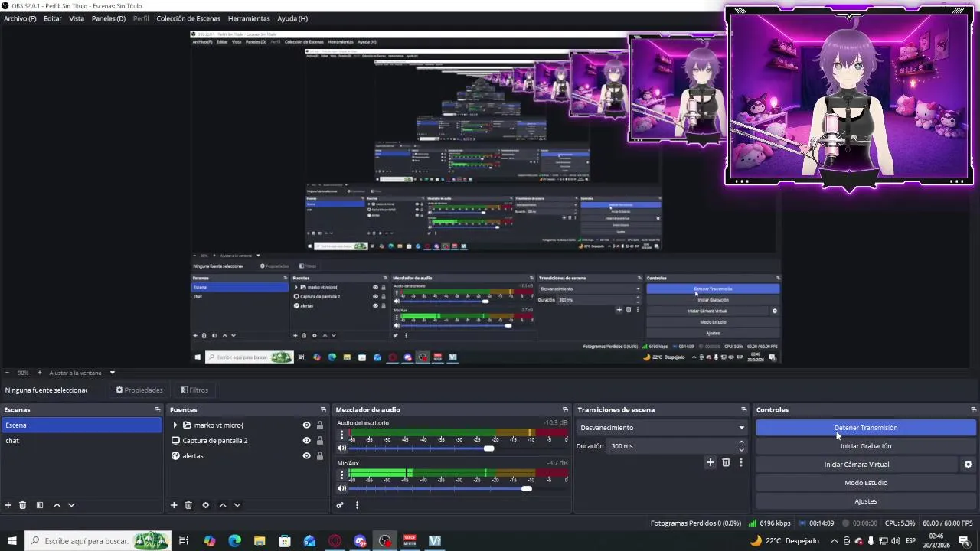Click Iniciar Grabación button
This screenshot has height=551, width=980.
pyautogui.click(x=866, y=446)
